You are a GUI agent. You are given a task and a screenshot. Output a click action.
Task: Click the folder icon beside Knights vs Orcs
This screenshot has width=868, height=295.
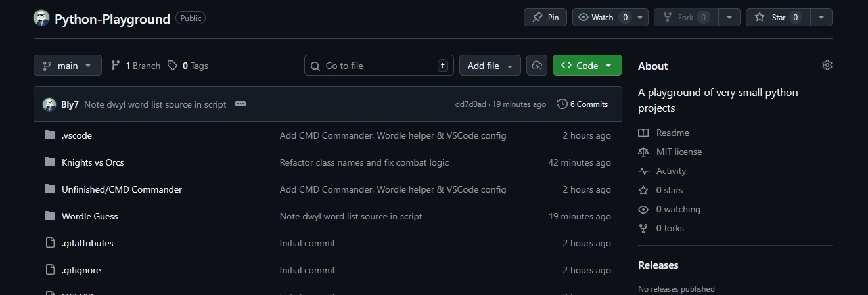click(x=50, y=162)
